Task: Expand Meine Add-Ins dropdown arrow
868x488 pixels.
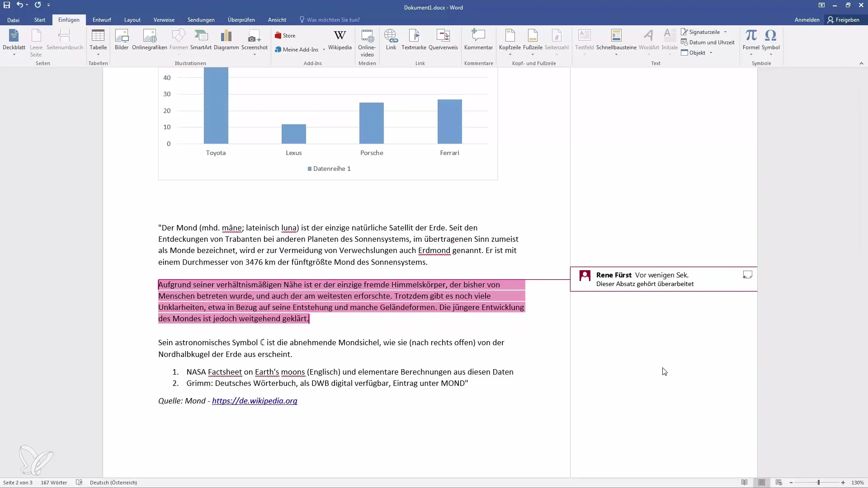Action: [x=324, y=50]
